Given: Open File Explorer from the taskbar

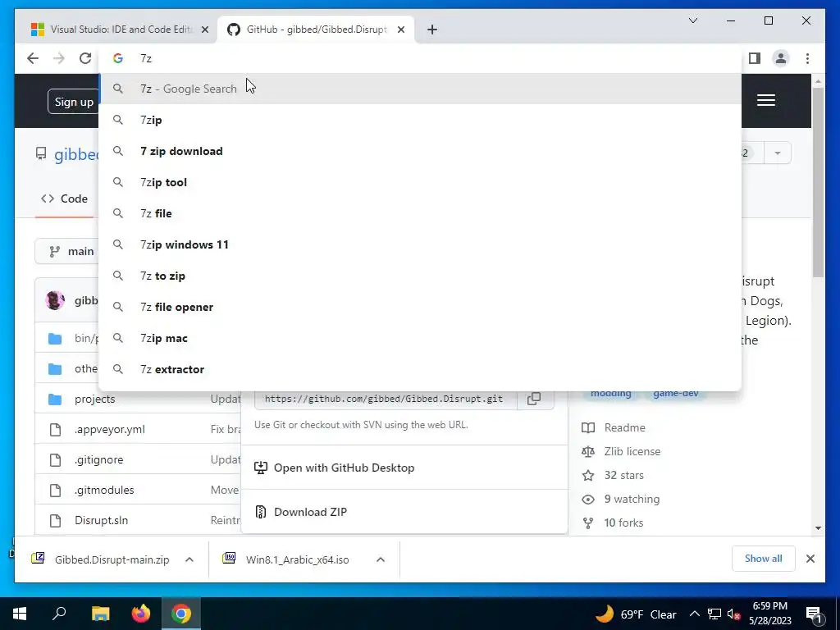Looking at the screenshot, I should 100,614.
